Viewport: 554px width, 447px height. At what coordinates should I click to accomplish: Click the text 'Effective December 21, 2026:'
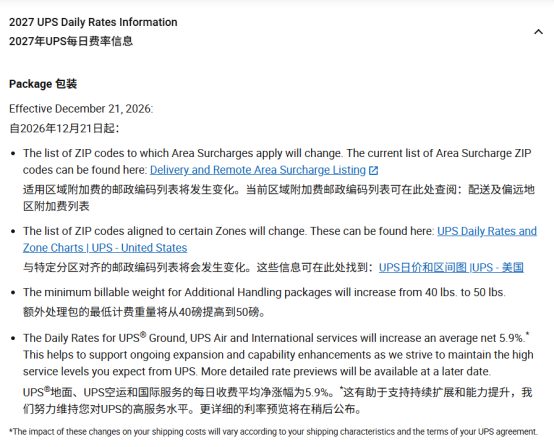(81, 109)
